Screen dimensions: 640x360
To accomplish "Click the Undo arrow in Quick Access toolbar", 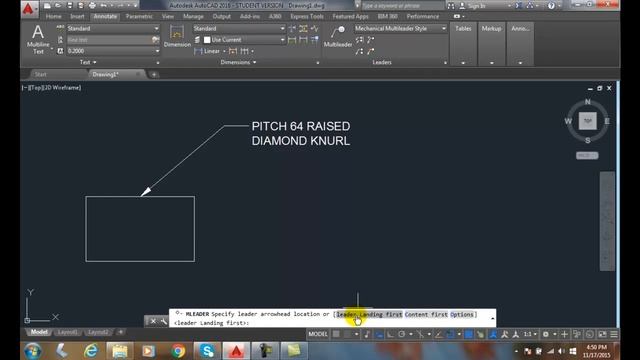I will click(104, 5).
